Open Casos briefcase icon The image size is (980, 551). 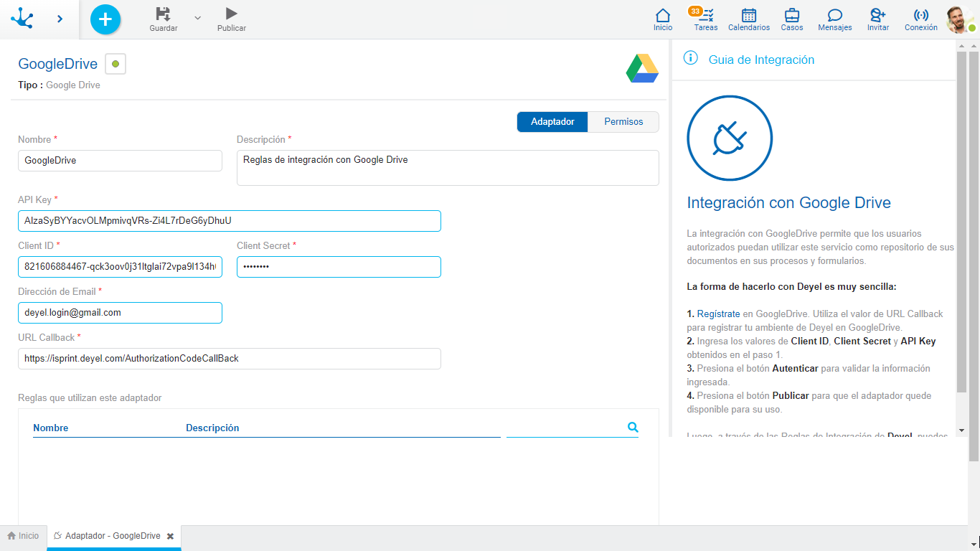[792, 19]
